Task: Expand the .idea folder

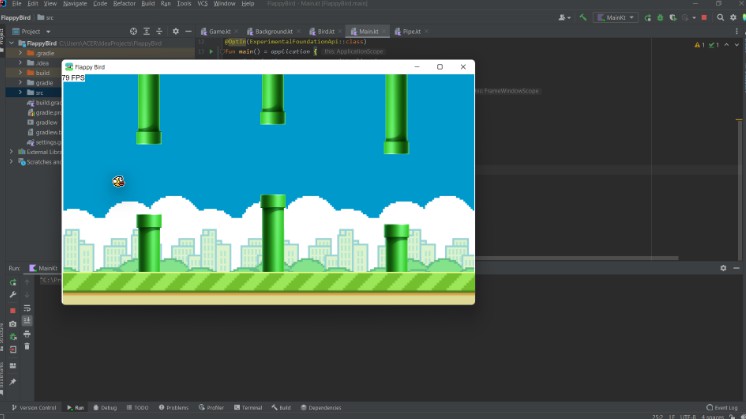Action: 20,63
